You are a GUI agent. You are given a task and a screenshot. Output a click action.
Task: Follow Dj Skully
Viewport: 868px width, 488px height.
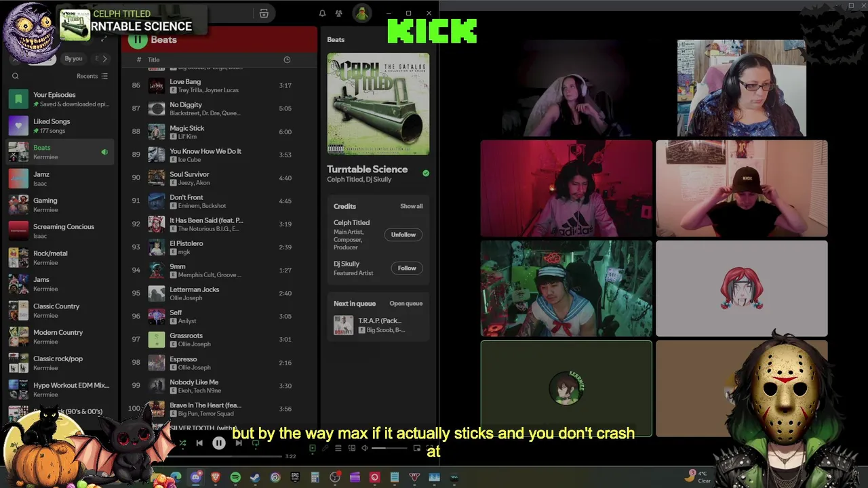tap(407, 268)
